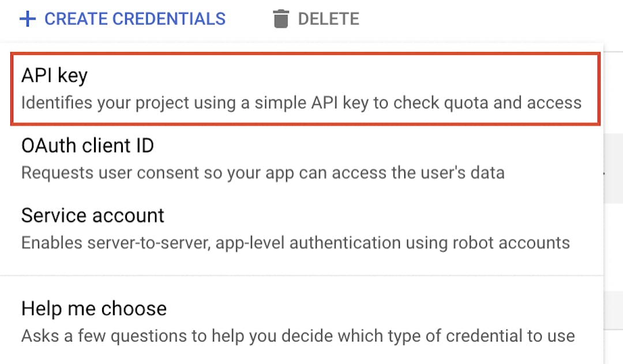Click the word CREDENTIALS in the toolbar
This screenshot has height=364, width=623.
(170, 19)
